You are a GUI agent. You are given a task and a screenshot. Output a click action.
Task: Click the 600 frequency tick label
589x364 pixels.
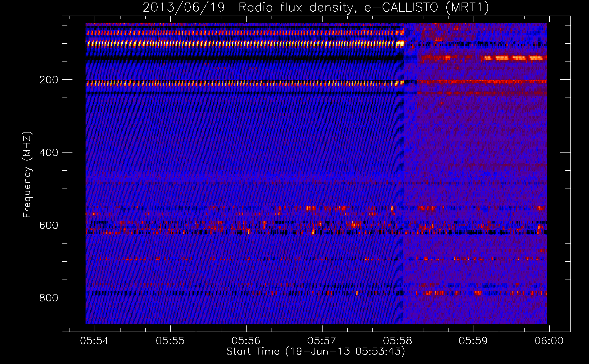coord(49,225)
